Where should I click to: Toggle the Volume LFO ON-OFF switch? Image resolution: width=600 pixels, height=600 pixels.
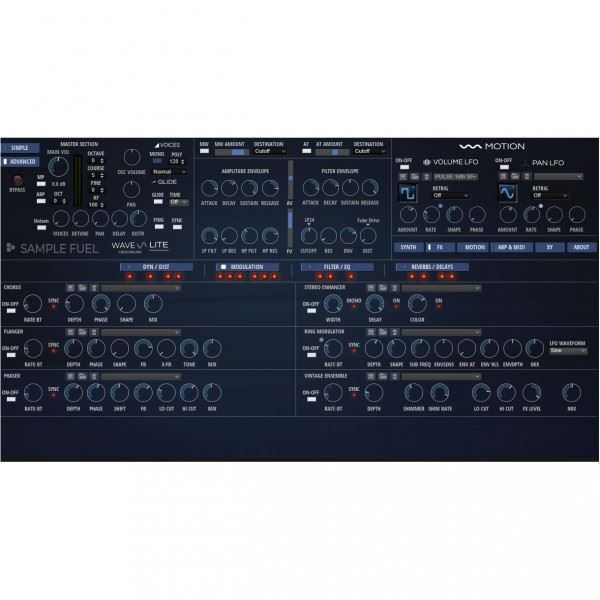tap(404, 167)
